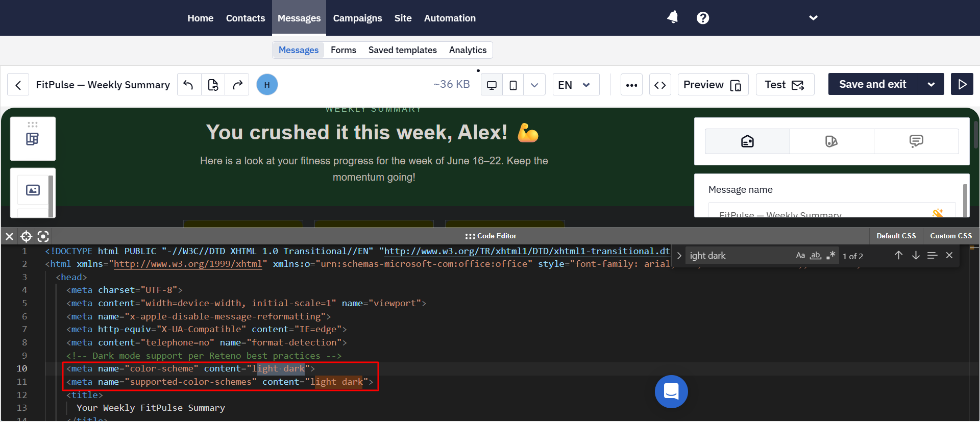The height and width of the screenshot is (422, 980).
Task: Switch to desktop preview mode
Action: [x=492, y=85]
